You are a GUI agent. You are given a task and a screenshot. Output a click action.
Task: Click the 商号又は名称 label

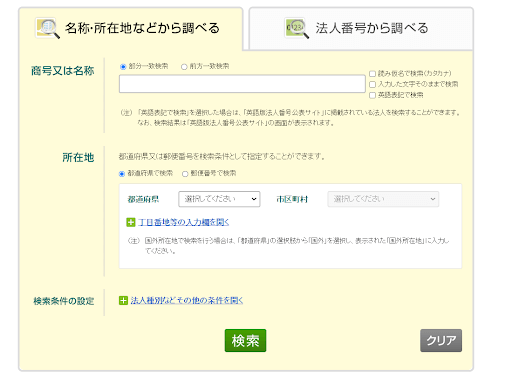[63, 71]
